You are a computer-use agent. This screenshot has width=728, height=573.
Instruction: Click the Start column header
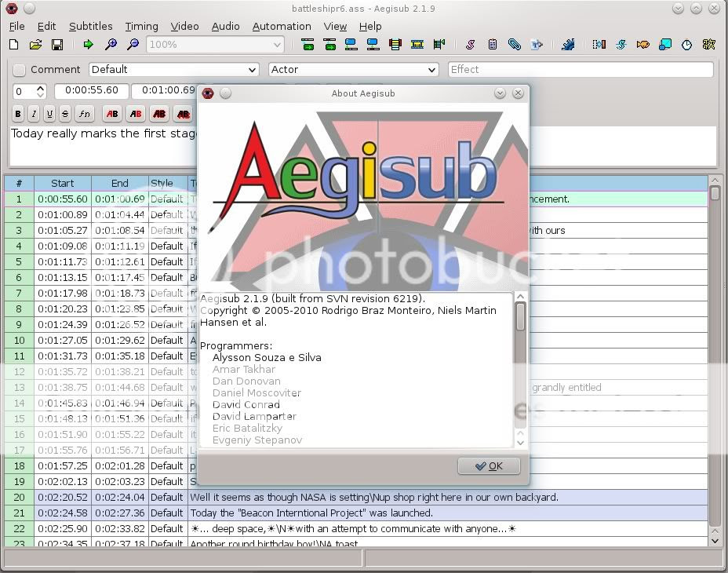point(63,183)
